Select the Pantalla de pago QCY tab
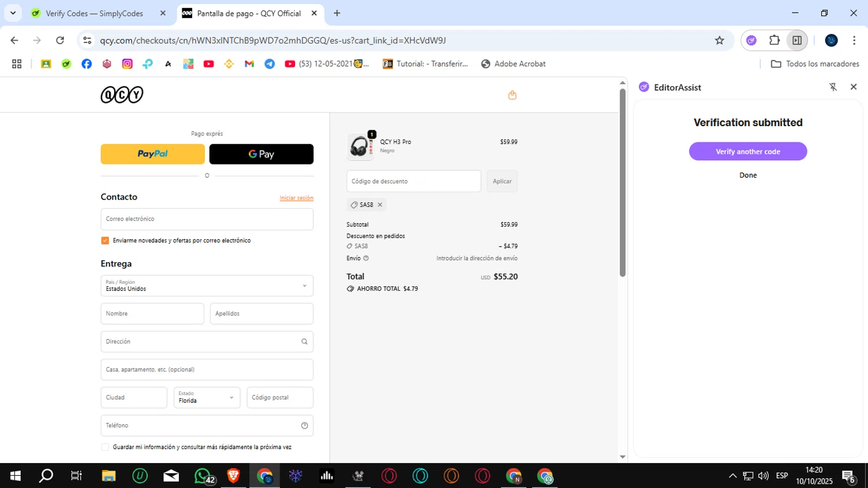Screen dimensions: 868x488 click(x=249, y=13)
